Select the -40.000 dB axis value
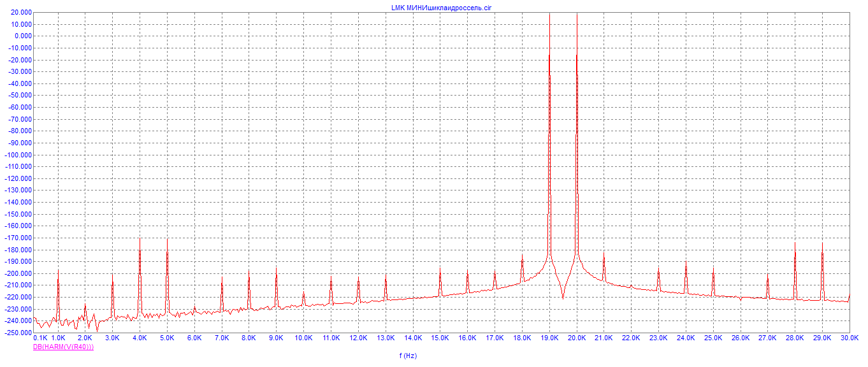The width and height of the screenshot is (868, 367). pyautogui.click(x=20, y=84)
